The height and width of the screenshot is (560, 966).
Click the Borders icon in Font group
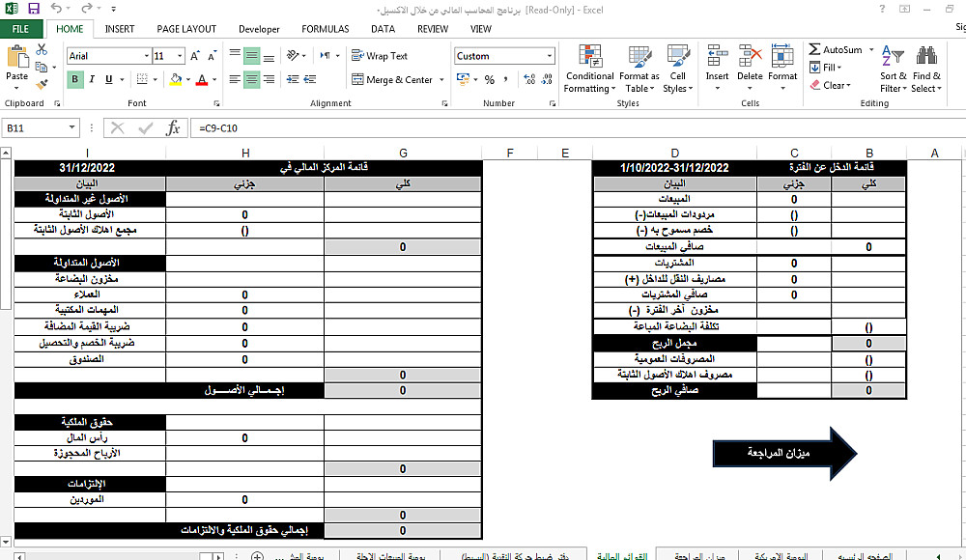coord(142,79)
